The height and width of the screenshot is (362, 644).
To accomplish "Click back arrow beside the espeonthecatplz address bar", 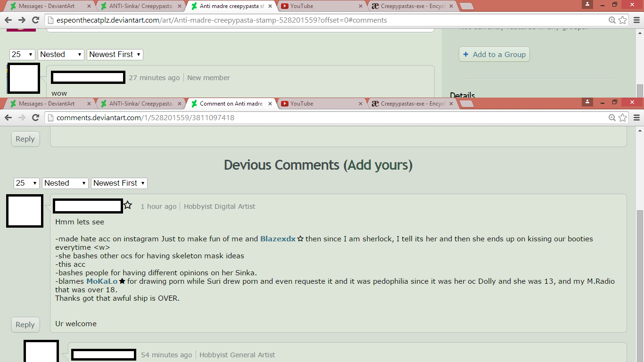I will pos(8,20).
